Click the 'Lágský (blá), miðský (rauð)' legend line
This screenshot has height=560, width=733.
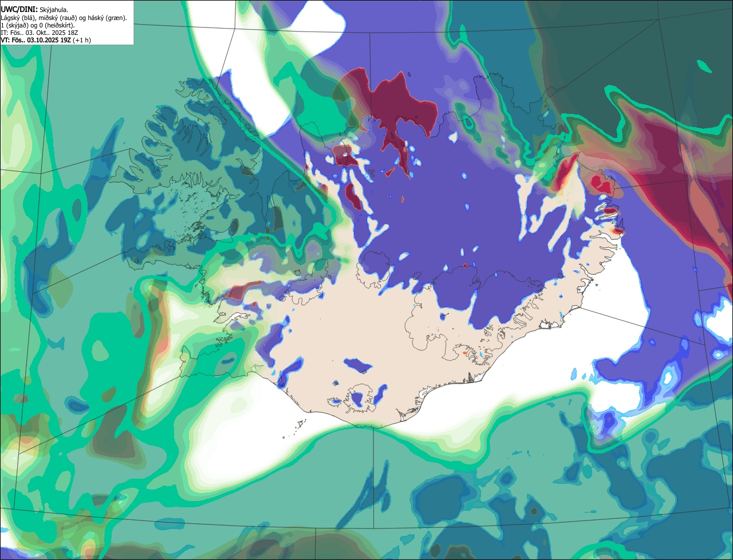(x=64, y=18)
